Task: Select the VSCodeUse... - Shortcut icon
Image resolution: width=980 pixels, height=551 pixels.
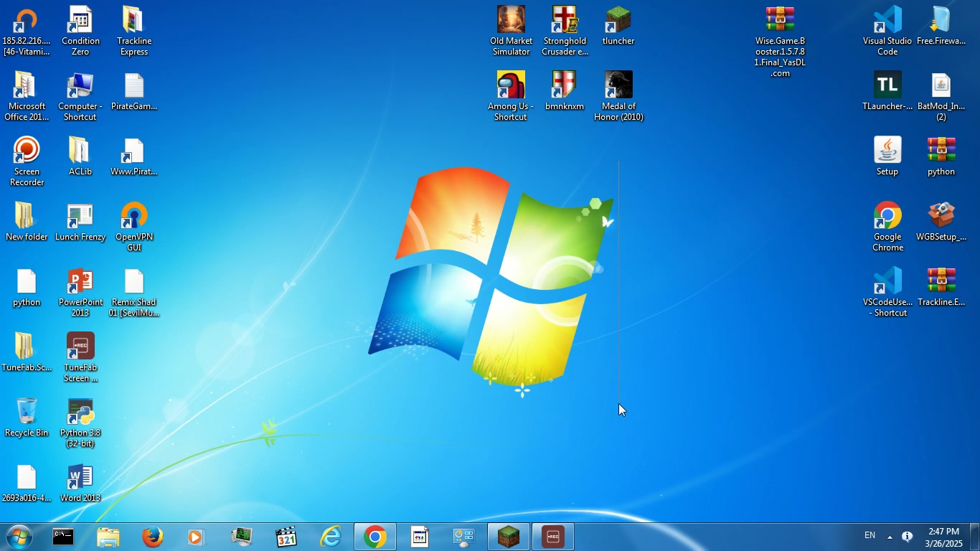Action: click(888, 293)
